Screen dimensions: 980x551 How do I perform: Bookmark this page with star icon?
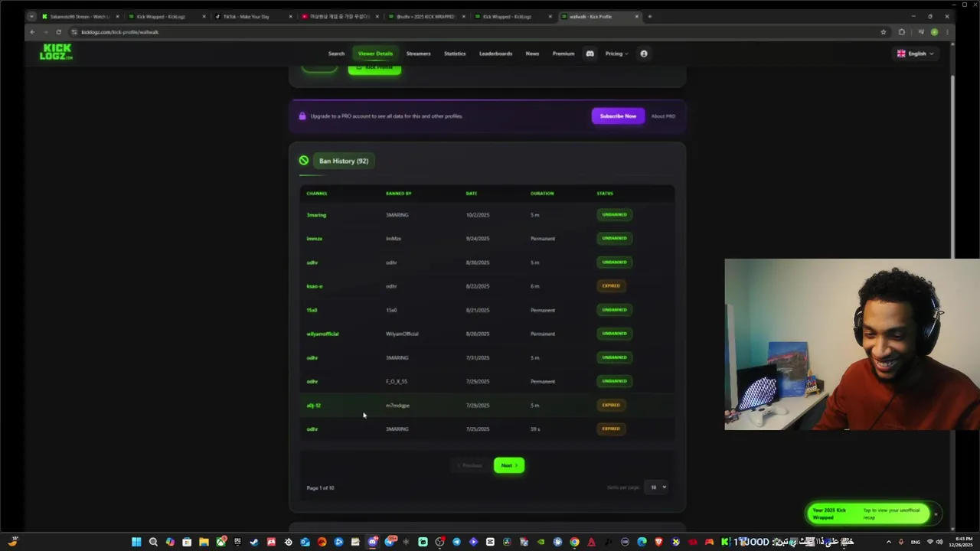point(884,32)
